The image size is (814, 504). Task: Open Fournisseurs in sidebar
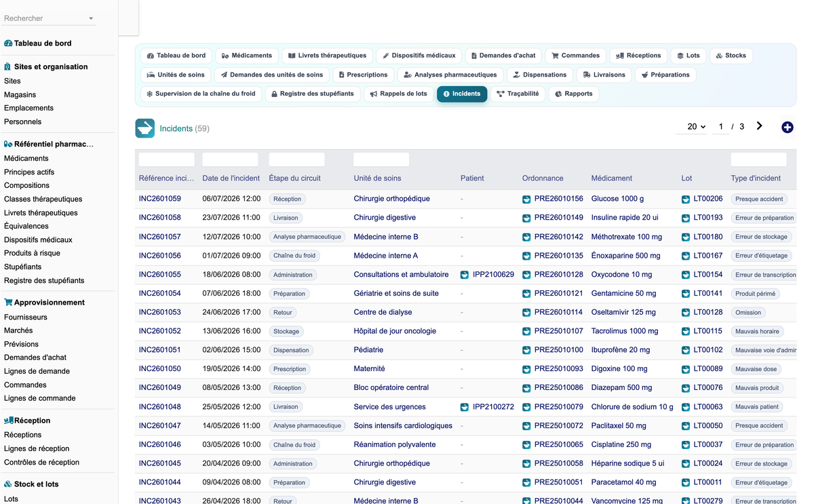click(26, 317)
